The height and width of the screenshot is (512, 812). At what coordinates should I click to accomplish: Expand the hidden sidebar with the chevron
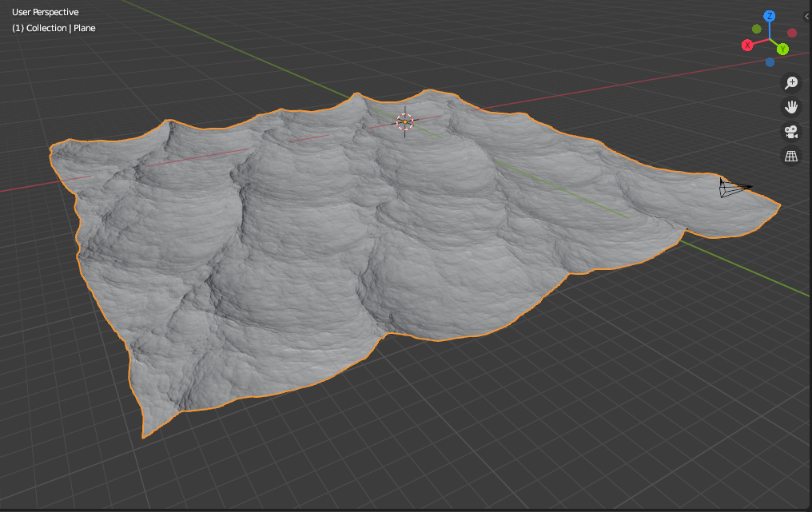pyautogui.click(x=806, y=16)
